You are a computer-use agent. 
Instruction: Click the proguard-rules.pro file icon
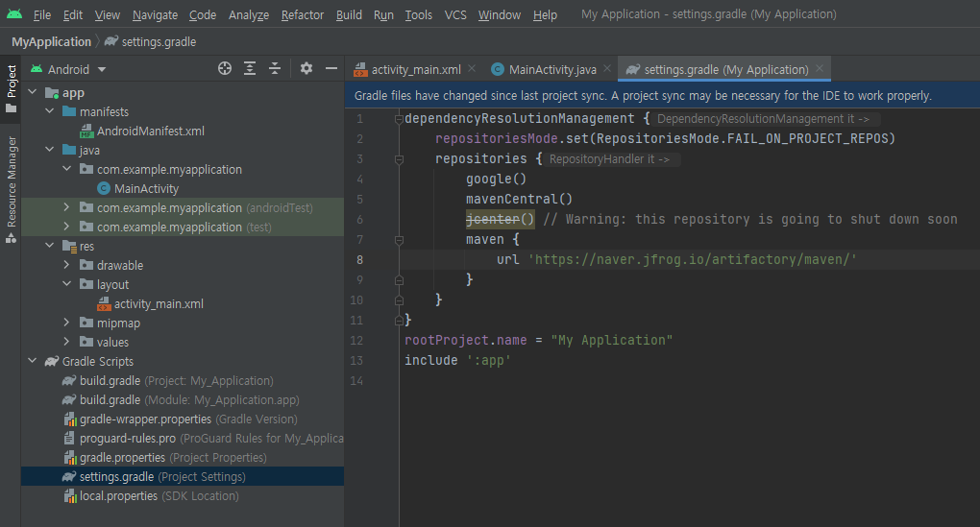70,439
